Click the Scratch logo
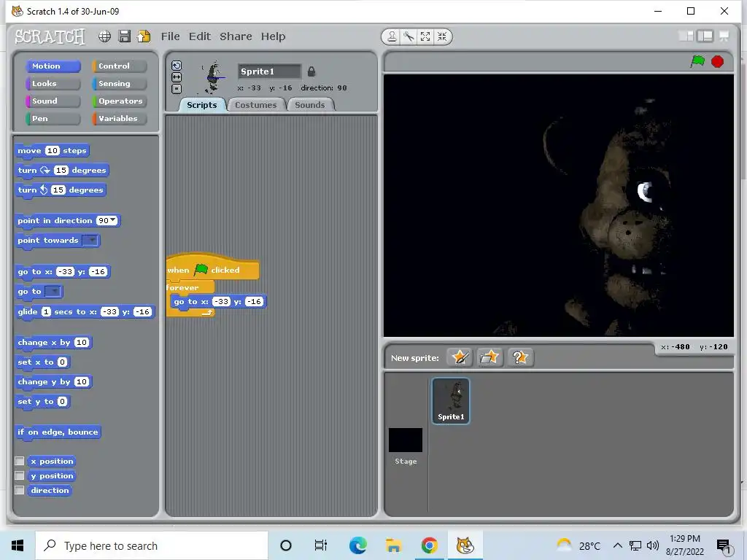Viewport: 747px width, 560px height. click(50, 36)
